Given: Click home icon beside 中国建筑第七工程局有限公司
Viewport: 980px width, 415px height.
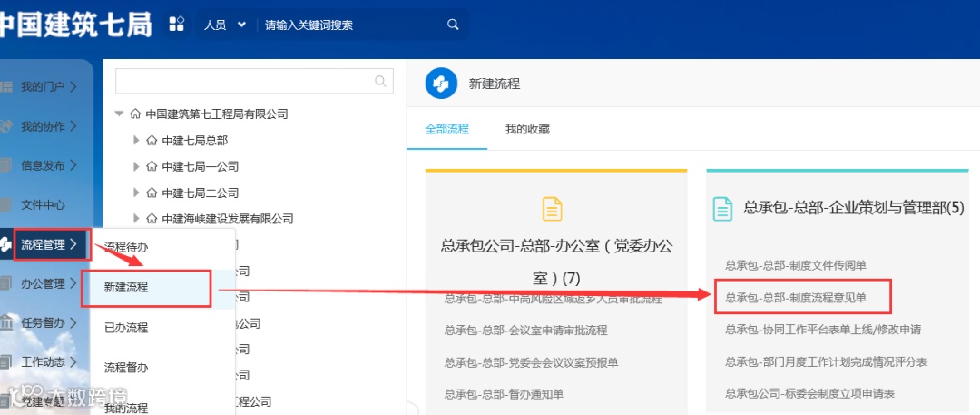Looking at the screenshot, I should pyautogui.click(x=135, y=114).
